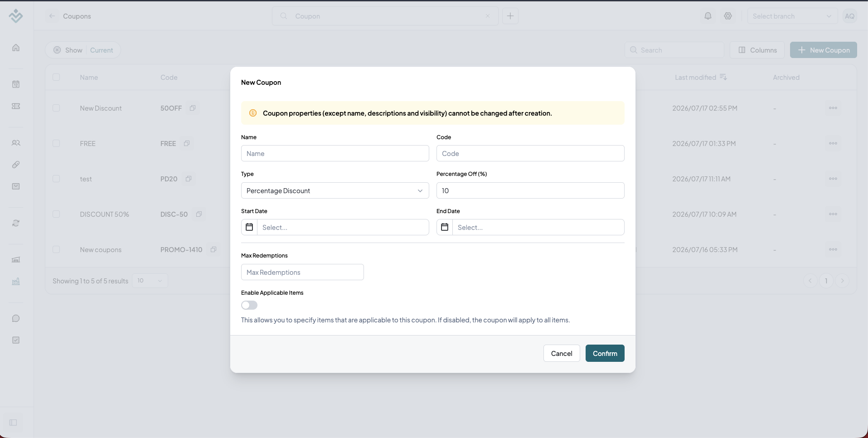Copy the DISC-50 coupon code
This screenshot has height=438, width=868.
[x=199, y=214]
